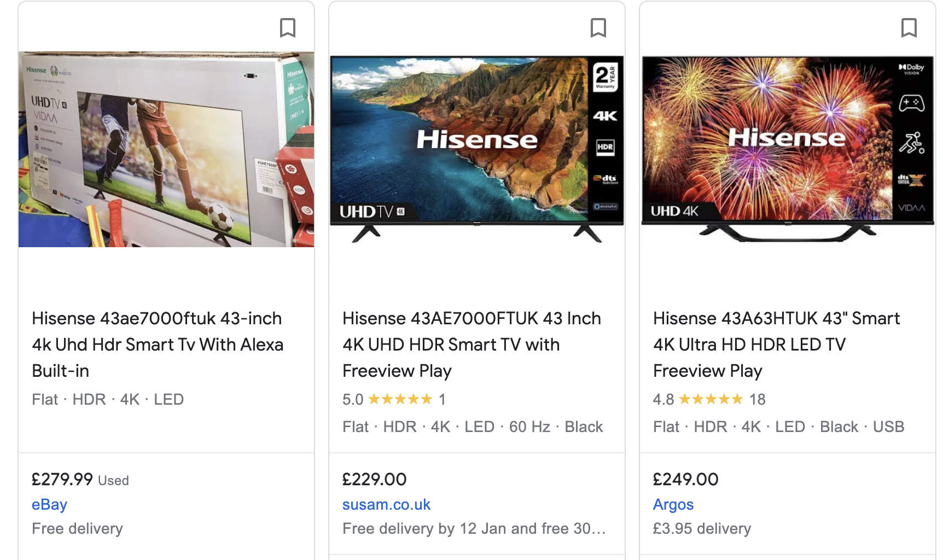943x560 pixels.
Task: Visit the eBay seller link
Action: pyautogui.click(x=49, y=504)
